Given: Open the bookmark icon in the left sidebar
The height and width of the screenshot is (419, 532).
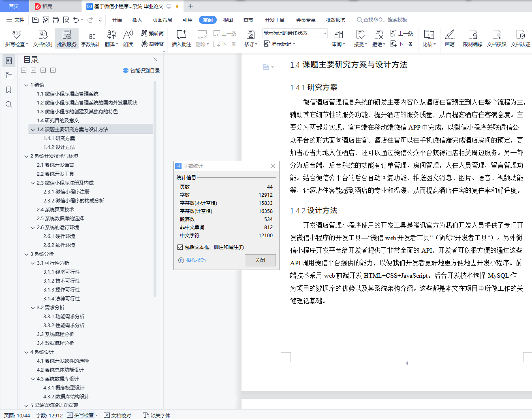Looking at the screenshot, I should [9, 90].
